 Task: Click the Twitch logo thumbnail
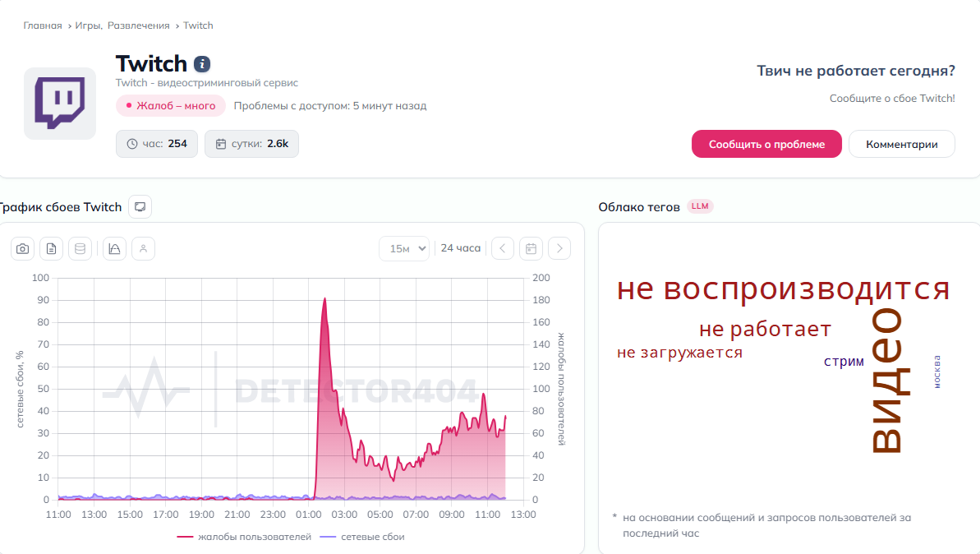tap(60, 104)
